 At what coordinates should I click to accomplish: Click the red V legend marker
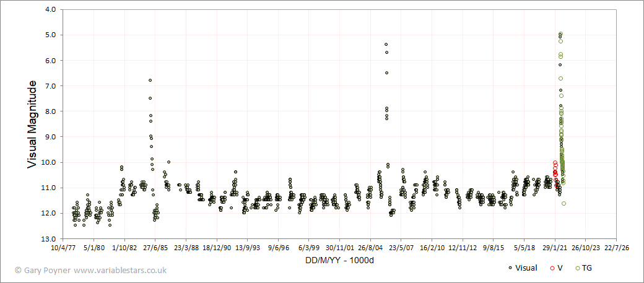(x=552, y=268)
